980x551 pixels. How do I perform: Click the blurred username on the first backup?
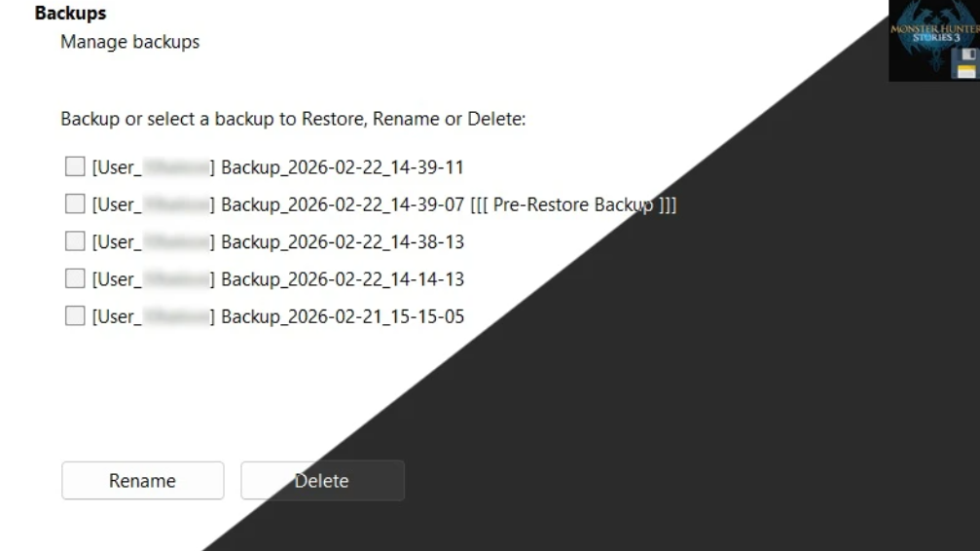tap(177, 167)
